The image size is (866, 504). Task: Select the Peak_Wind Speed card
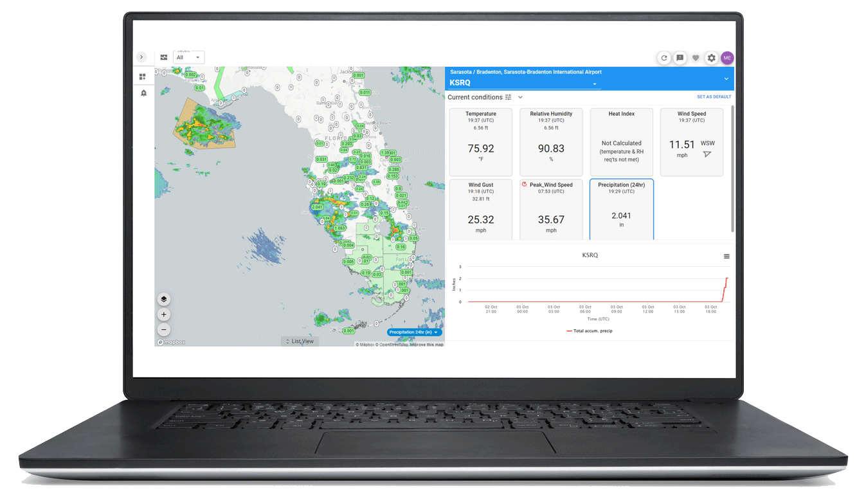[x=551, y=210]
